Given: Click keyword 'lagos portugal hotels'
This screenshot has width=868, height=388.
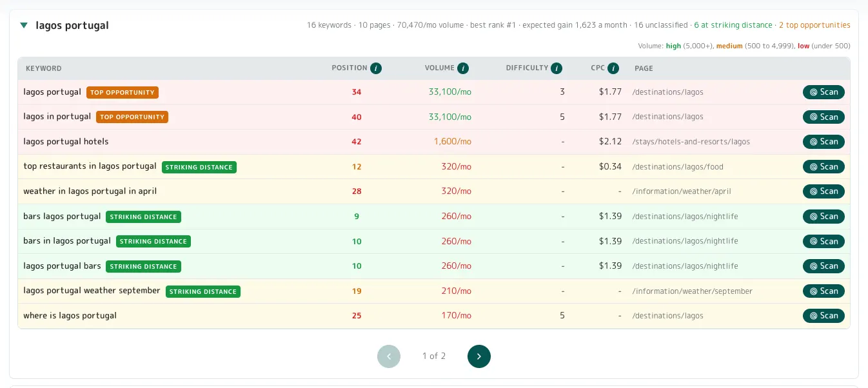Looking at the screenshot, I should (66, 141).
